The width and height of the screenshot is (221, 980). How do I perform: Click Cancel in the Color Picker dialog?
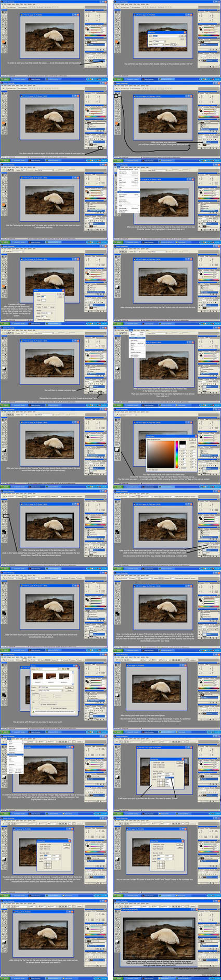coord(192,442)
